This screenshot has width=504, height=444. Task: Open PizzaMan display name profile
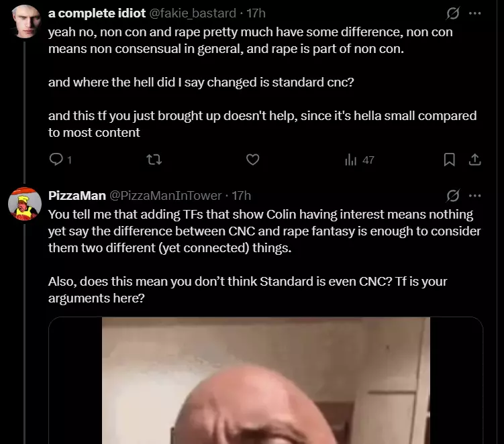[77, 195]
